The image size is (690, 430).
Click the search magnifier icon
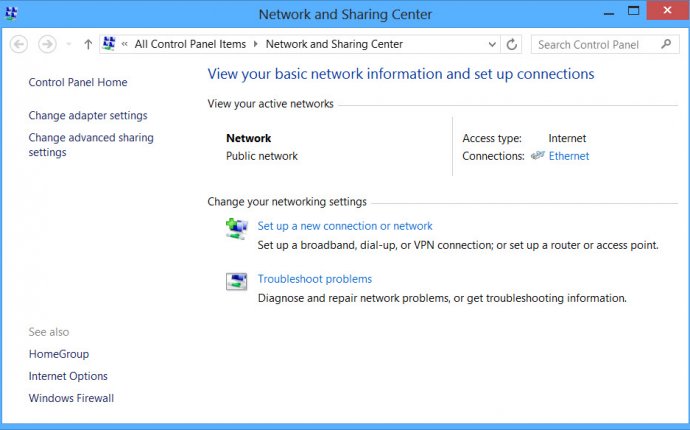pos(666,44)
